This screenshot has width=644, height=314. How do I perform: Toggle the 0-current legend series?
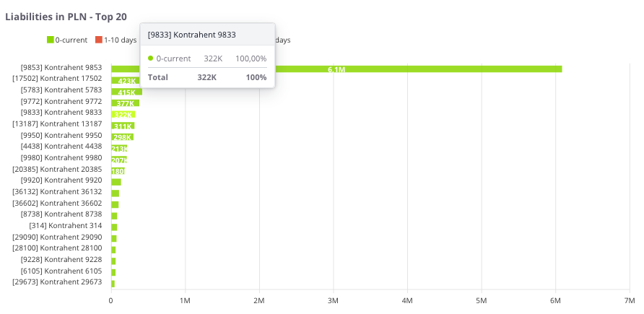(71, 40)
